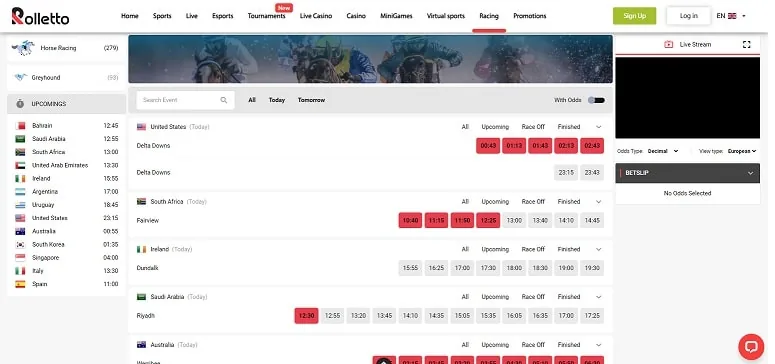This screenshot has width=775, height=364.
Task: Click the United Arab Emirates flag
Action: [x=20, y=165]
